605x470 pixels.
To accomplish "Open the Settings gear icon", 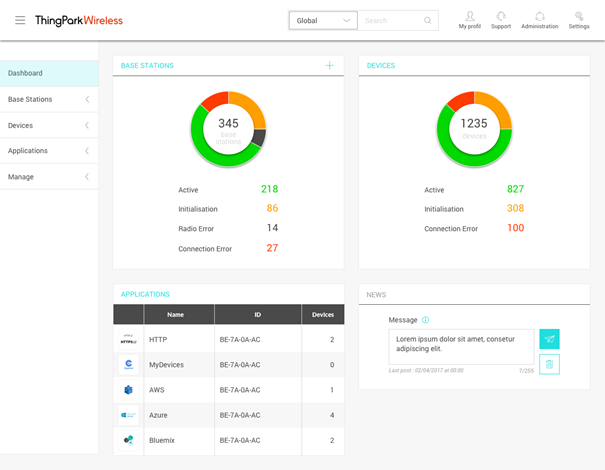I will (x=579, y=16).
